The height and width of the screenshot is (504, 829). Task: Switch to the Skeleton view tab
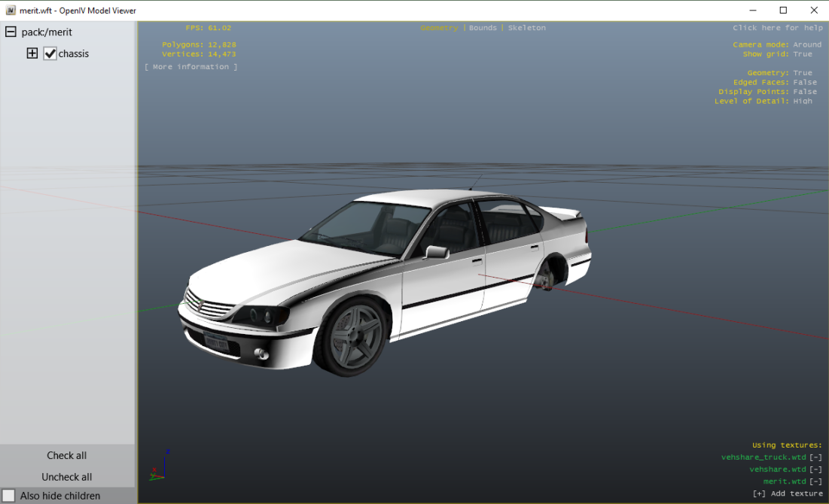click(526, 28)
